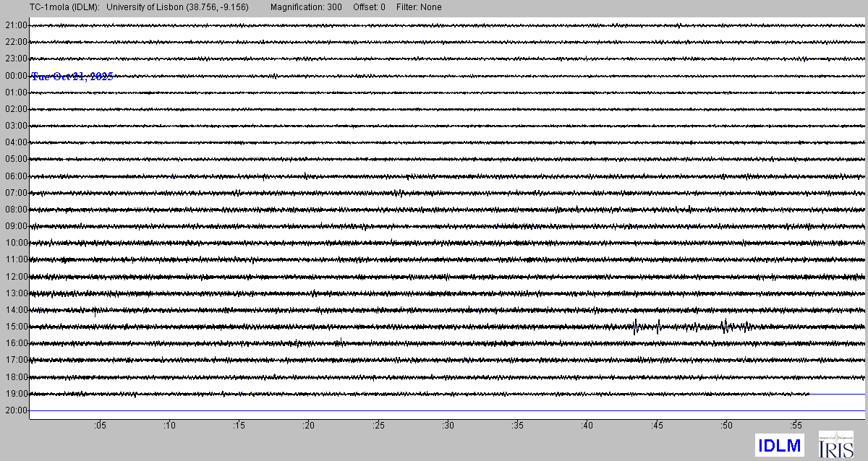Select the 08:00 hour row label
Screen dimensions: 868x461
[16, 210]
